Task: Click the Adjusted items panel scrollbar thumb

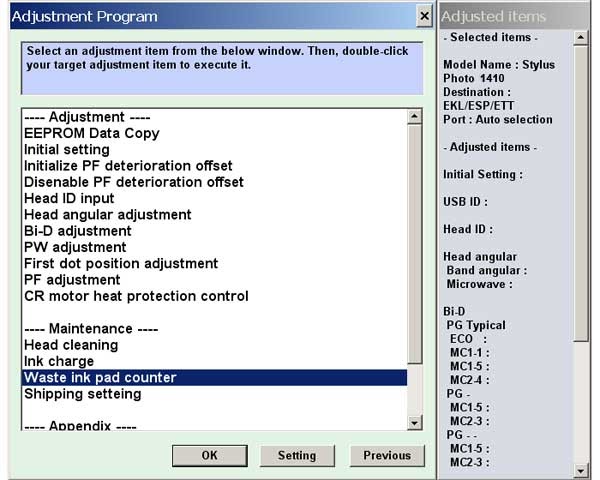Action: pos(581,193)
